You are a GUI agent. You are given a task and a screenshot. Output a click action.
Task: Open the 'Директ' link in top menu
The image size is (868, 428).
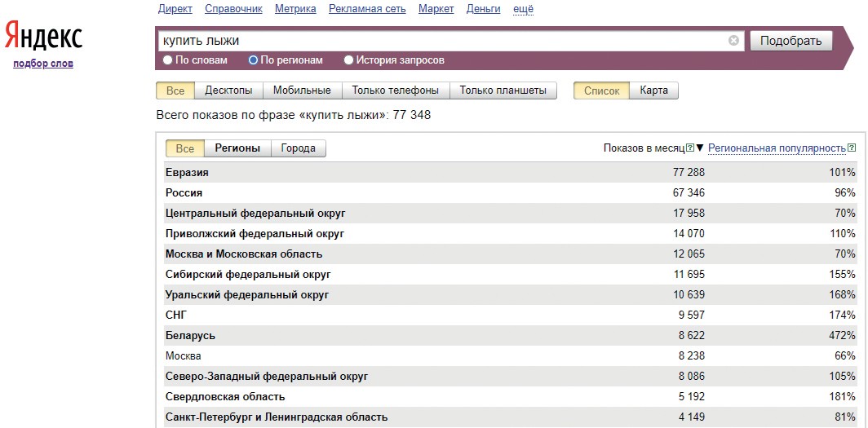(x=174, y=9)
